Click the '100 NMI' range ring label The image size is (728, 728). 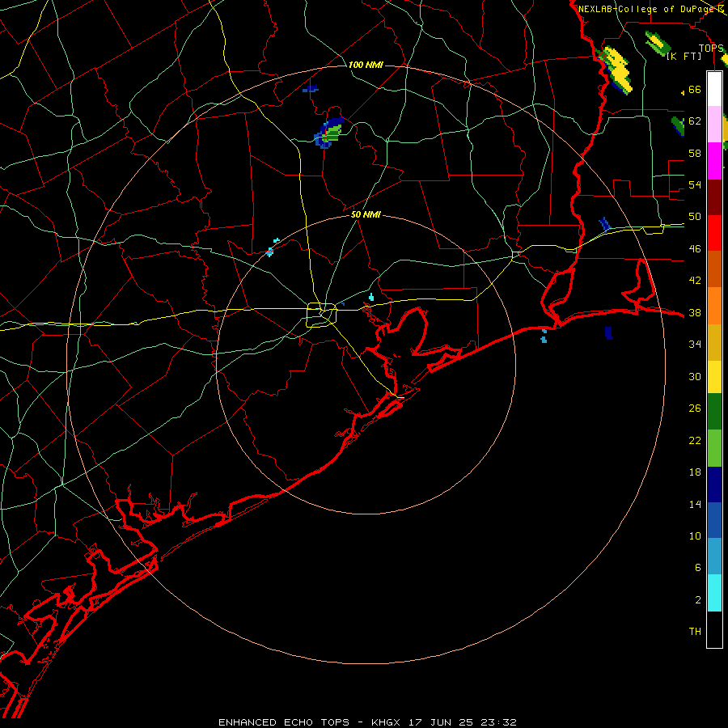[x=366, y=65]
